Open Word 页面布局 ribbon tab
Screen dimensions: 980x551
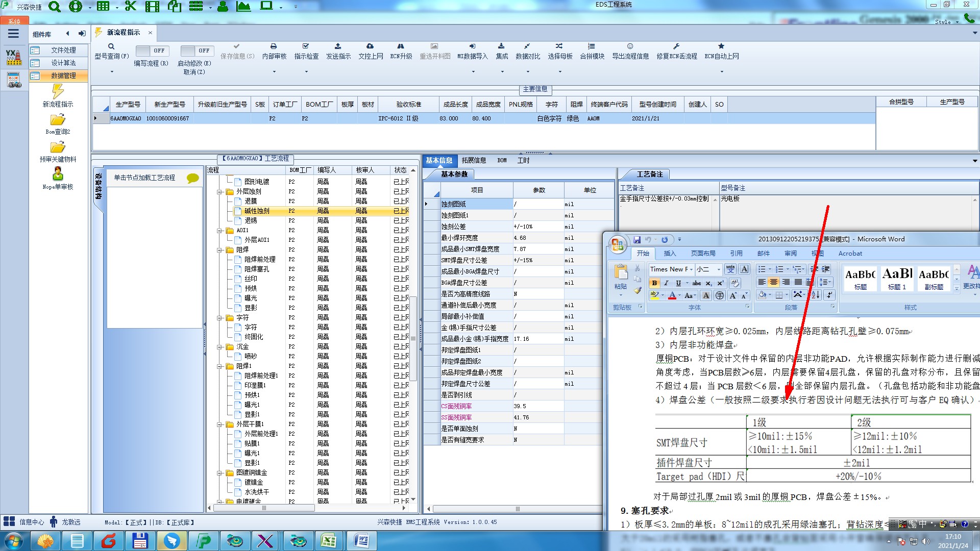(x=703, y=254)
